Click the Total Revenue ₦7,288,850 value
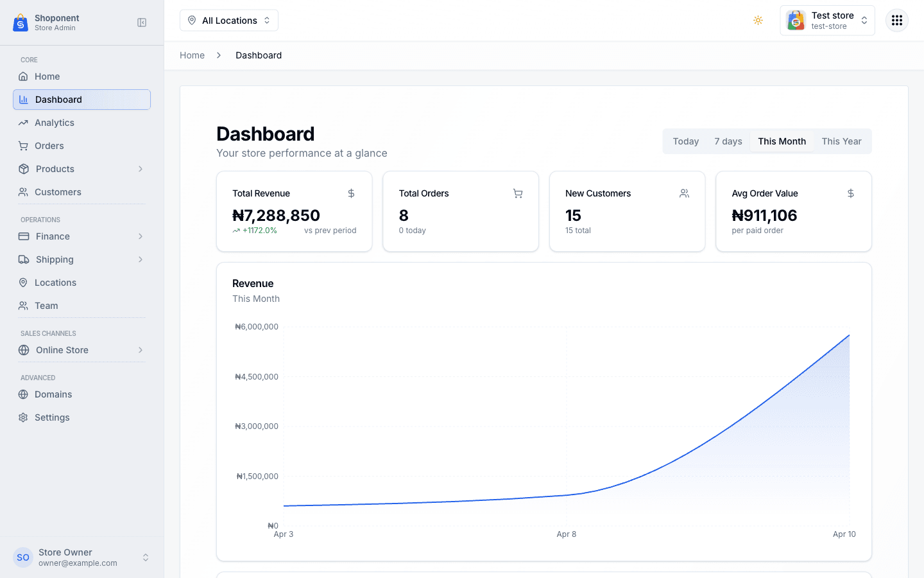 (276, 215)
